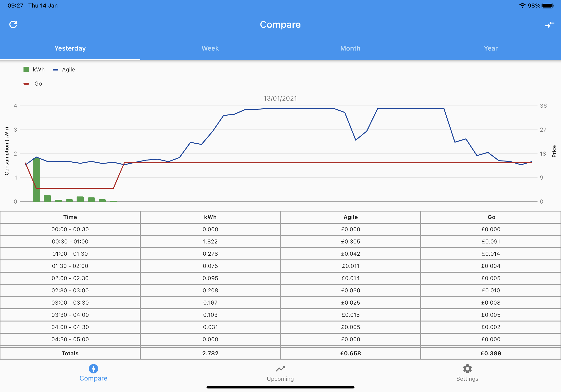Open the Compare lightning bolt tab icon

93,368
